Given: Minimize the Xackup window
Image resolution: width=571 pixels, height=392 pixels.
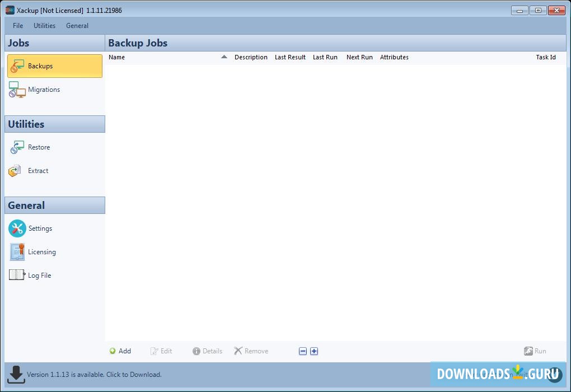Looking at the screenshot, I should (519, 11).
